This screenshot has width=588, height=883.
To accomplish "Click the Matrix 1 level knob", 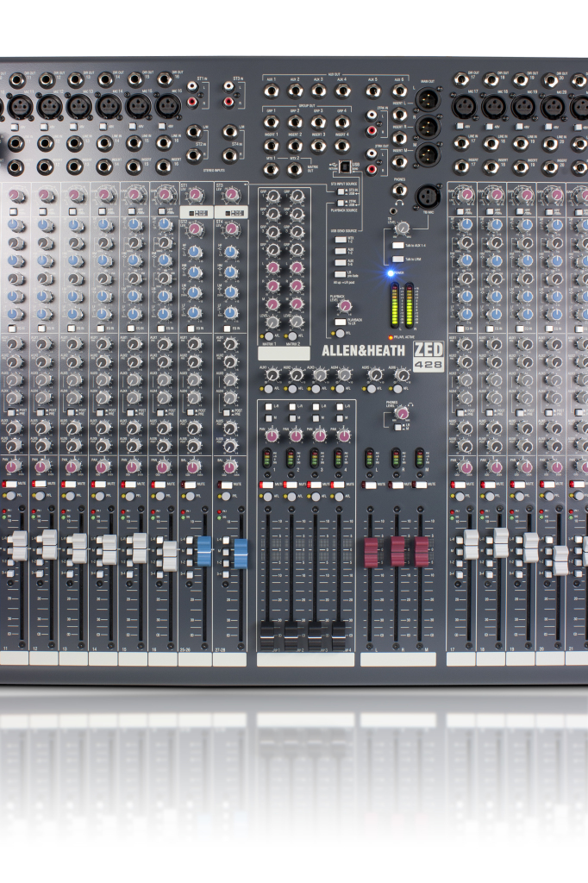I will coord(272,323).
